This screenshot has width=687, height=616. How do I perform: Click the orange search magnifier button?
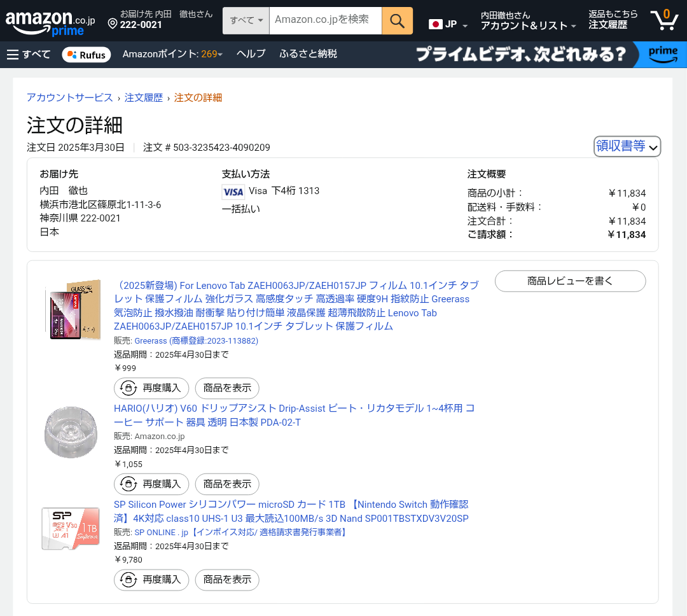click(397, 21)
